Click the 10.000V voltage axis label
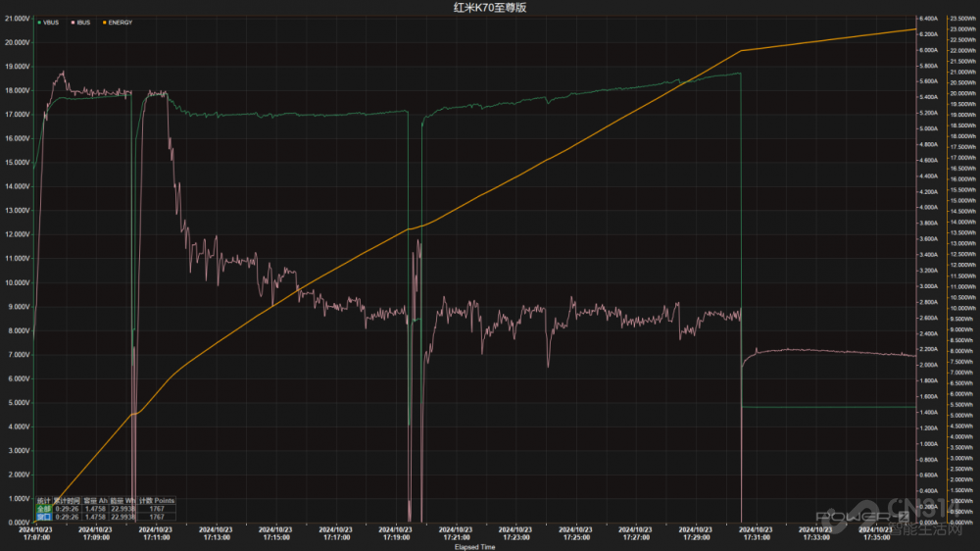 [18, 282]
